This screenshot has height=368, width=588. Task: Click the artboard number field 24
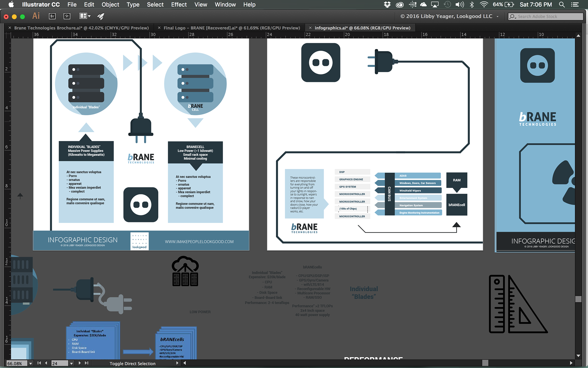coord(60,363)
